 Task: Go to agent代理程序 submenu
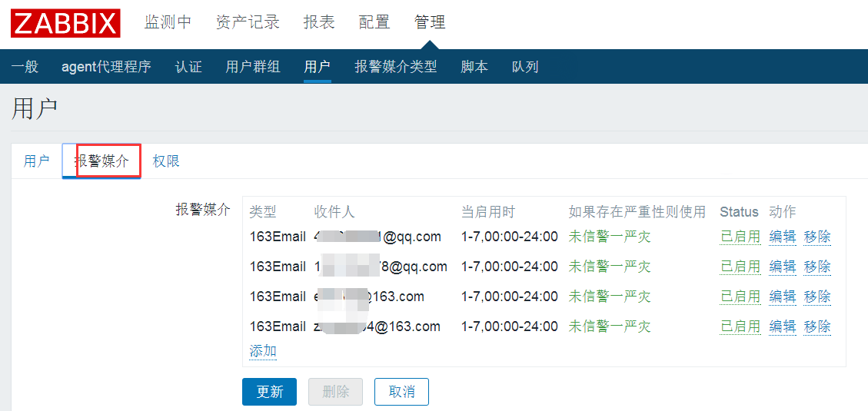[106, 67]
